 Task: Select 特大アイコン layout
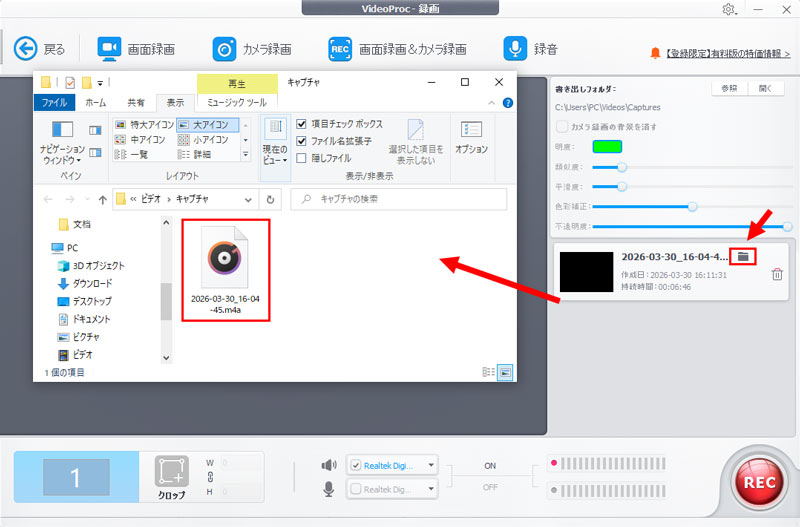[x=145, y=124]
